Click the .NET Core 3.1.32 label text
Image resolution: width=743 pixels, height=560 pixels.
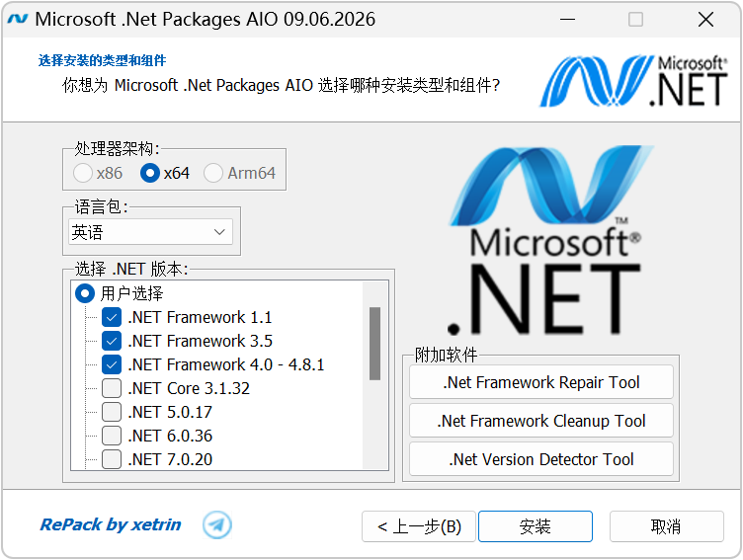pyautogui.click(x=189, y=388)
